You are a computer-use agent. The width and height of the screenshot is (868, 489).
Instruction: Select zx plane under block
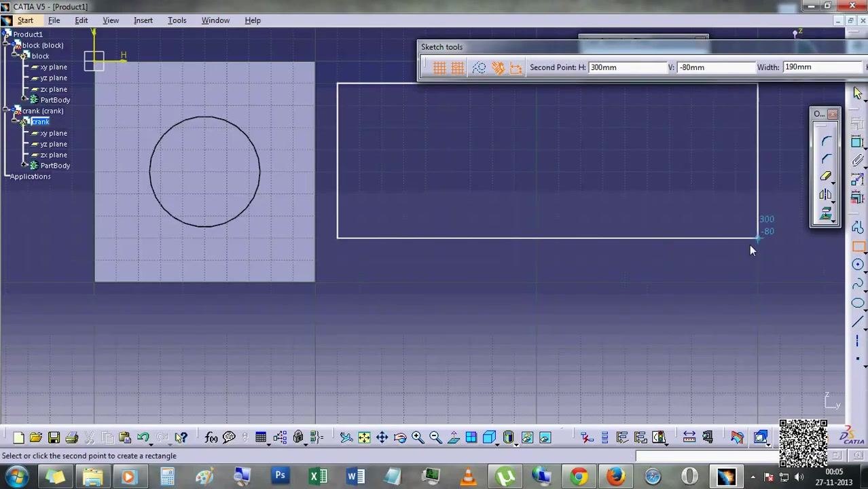pyautogui.click(x=54, y=89)
